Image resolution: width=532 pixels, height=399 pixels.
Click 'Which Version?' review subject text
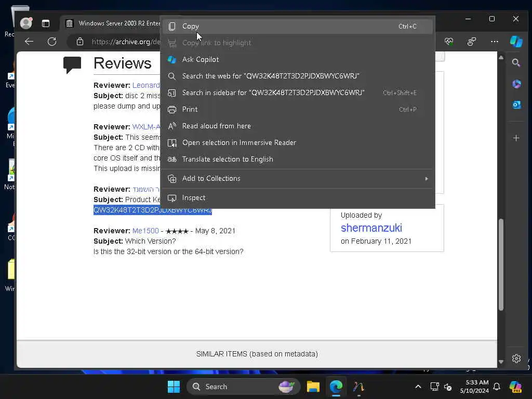(x=150, y=241)
